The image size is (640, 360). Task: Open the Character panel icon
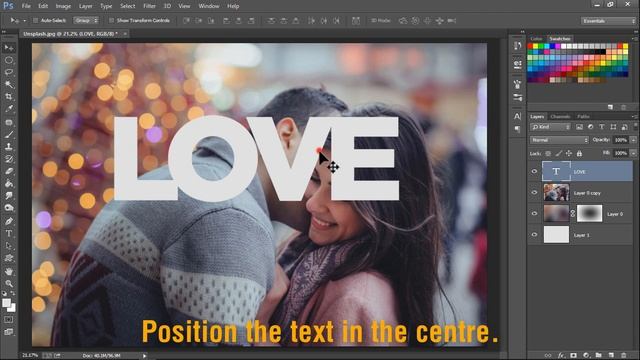pyautogui.click(x=518, y=116)
